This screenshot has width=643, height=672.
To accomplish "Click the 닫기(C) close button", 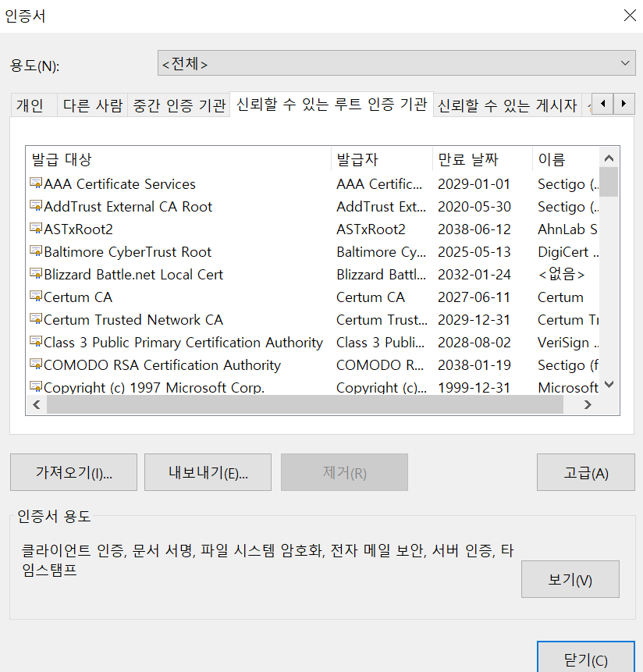I will coord(585,658).
